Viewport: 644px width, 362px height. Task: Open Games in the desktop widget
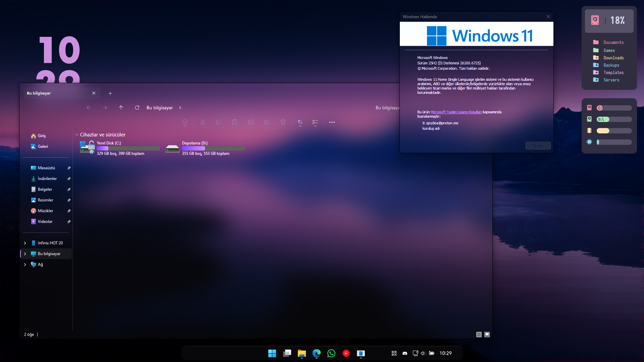pyautogui.click(x=604, y=50)
